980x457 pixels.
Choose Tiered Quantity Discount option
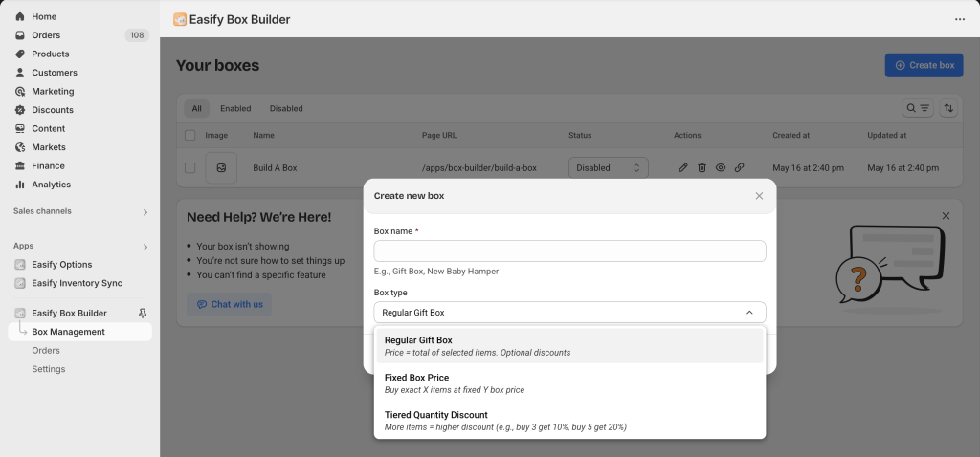(569, 421)
